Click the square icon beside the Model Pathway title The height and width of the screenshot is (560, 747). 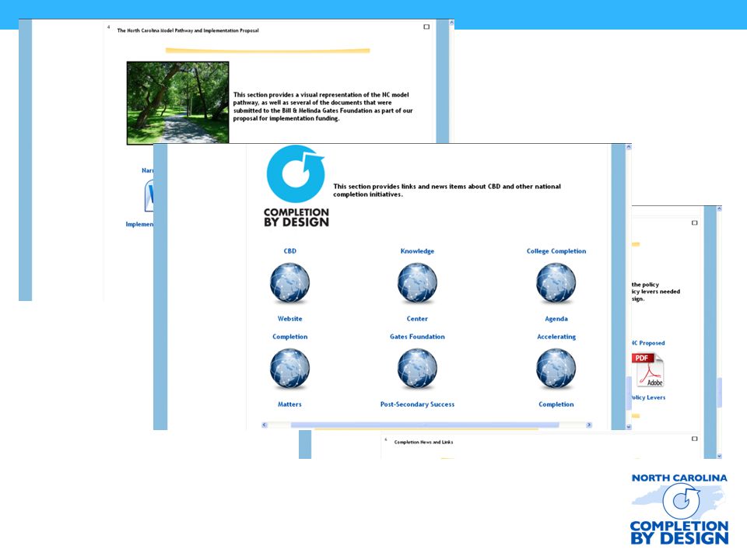(x=426, y=26)
